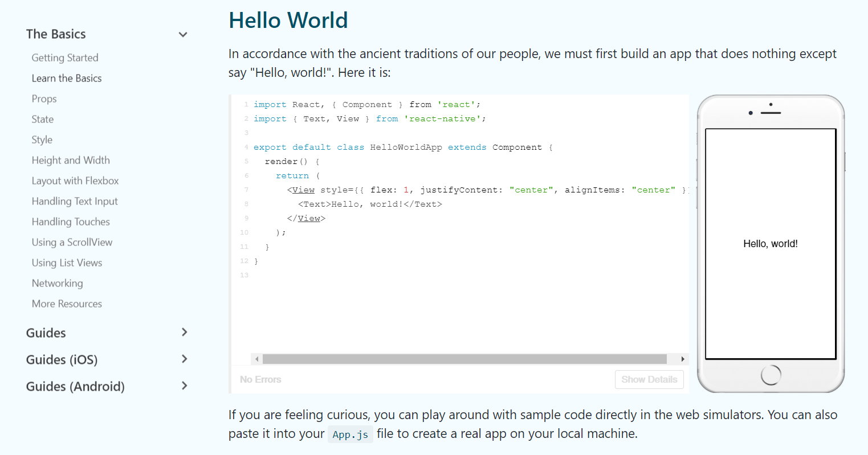Screen dimensions: 868x455
Task: Collapse The Basics section chevron
Action: (x=183, y=35)
